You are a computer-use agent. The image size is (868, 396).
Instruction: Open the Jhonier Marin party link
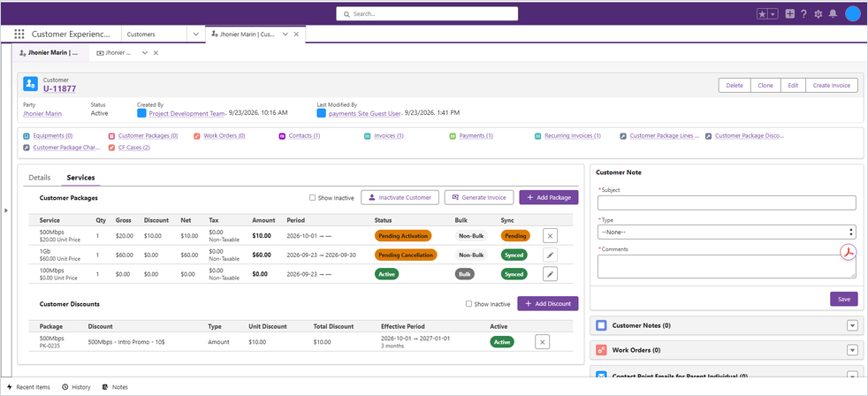point(42,113)
